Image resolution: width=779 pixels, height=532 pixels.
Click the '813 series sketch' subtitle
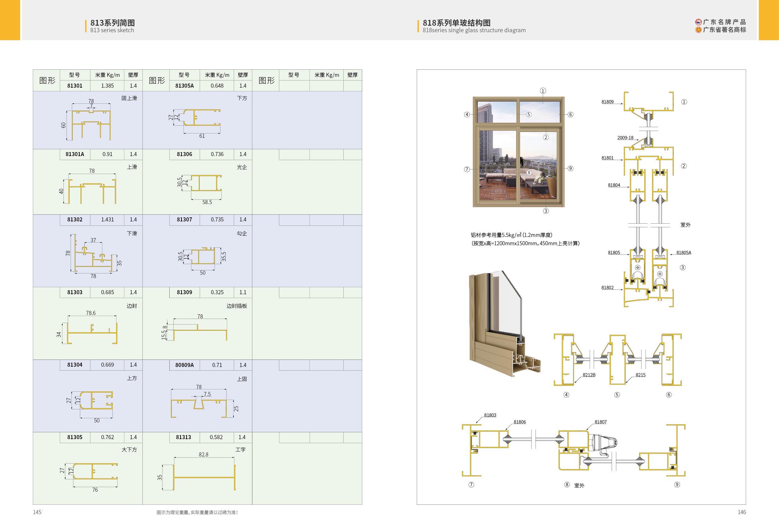[112, 30]
